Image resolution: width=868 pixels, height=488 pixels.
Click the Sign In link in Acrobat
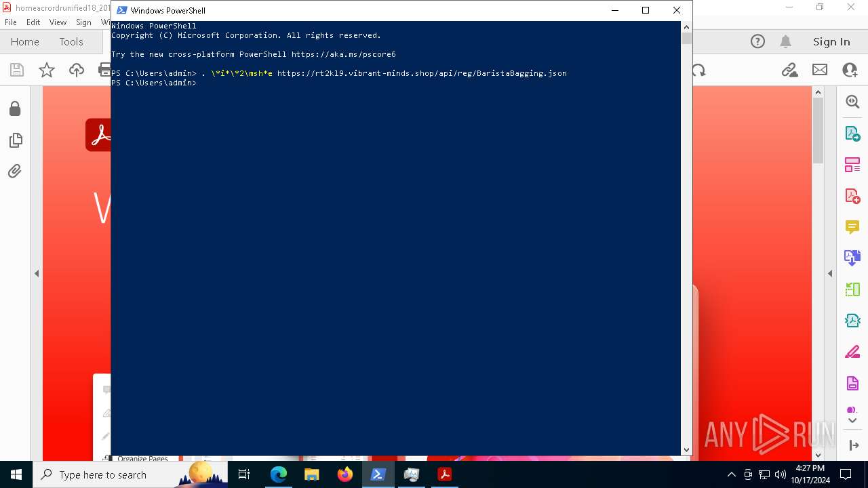[x=831, y=42]
